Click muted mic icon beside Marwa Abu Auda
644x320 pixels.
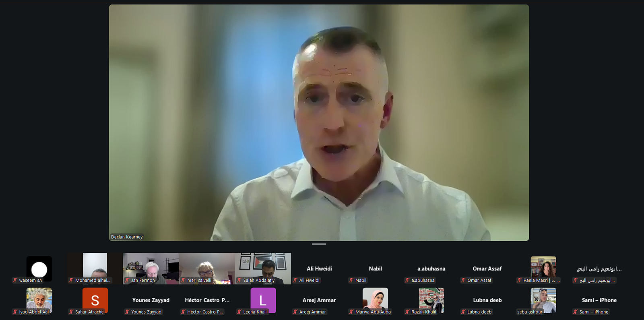(x=351, y=312)
